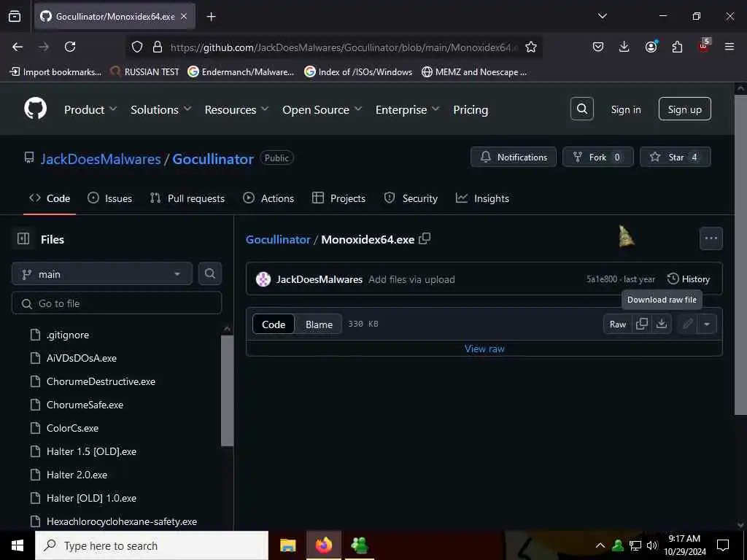Open GitHub search magnifier button
Viewport: 747px width, 560px height.
coord(581,109)
